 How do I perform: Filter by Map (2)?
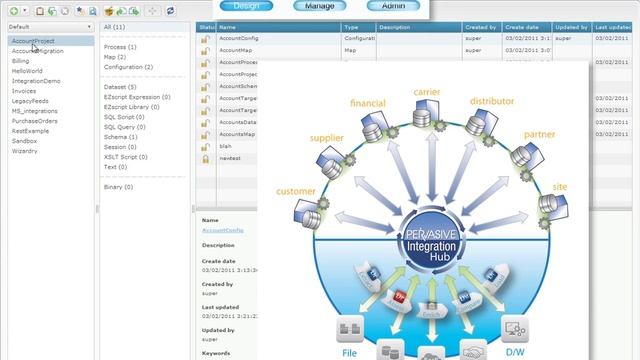(x=115, y=57)
